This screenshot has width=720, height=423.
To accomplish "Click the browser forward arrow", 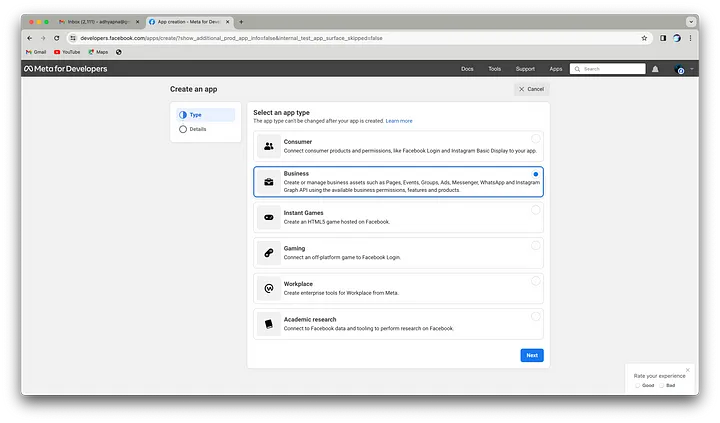I will coord(43,38).
